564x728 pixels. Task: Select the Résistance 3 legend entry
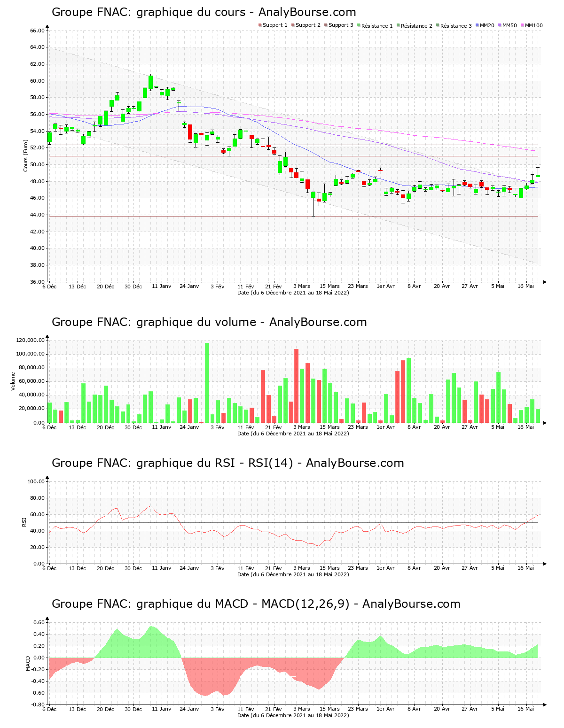(x=454, y=25)
